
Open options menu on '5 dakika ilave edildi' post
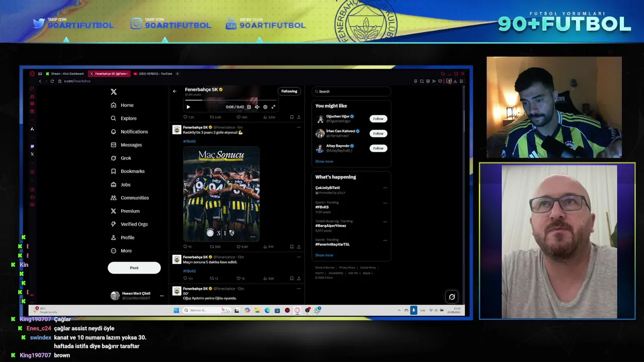[298, 257]
